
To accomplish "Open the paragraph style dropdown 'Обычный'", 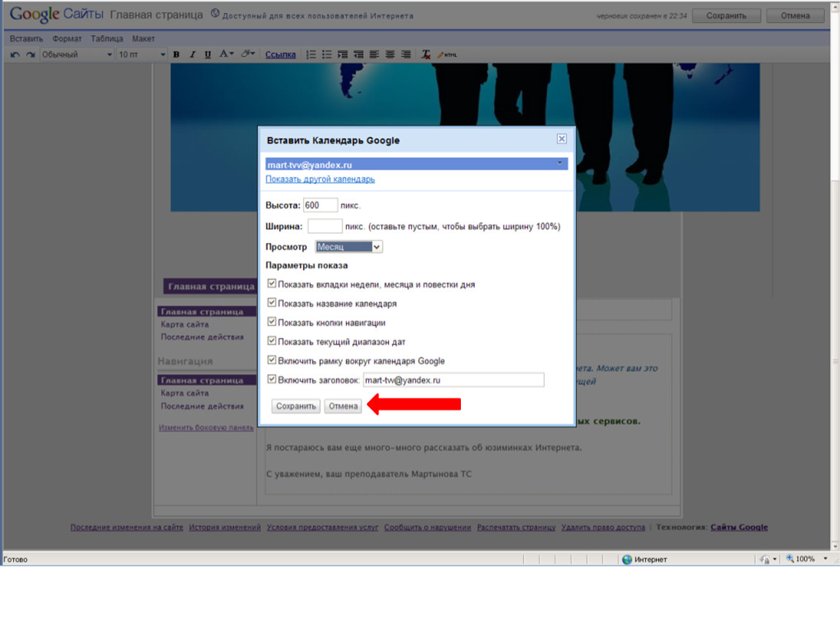I will tap(77, 55).
